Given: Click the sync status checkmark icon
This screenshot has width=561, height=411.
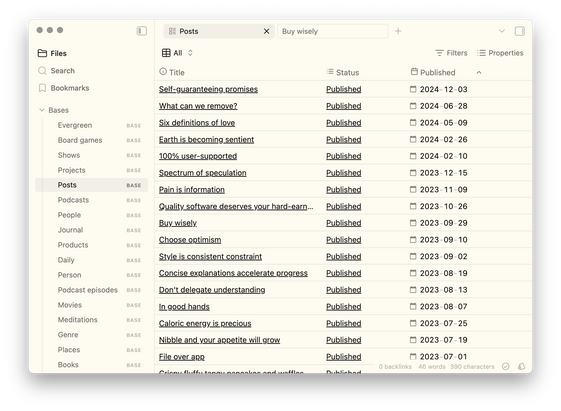Looking at the screenshot, I should pos(506,366).
